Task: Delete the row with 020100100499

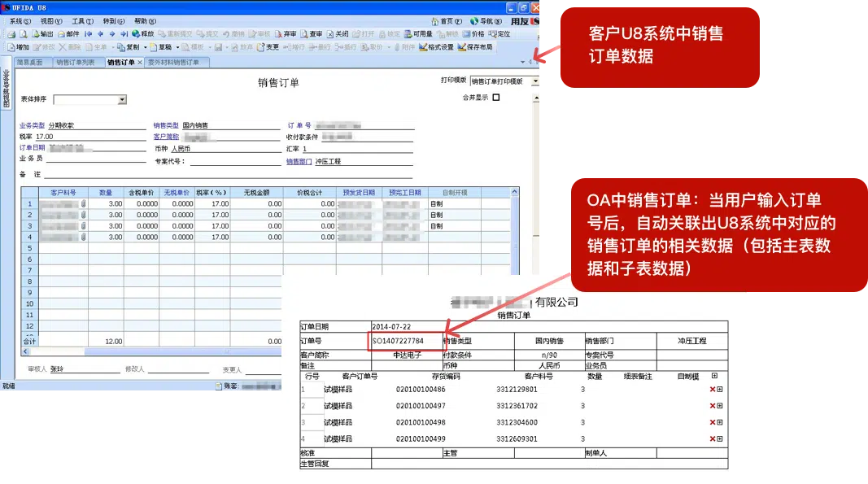Action: [713, 439]
